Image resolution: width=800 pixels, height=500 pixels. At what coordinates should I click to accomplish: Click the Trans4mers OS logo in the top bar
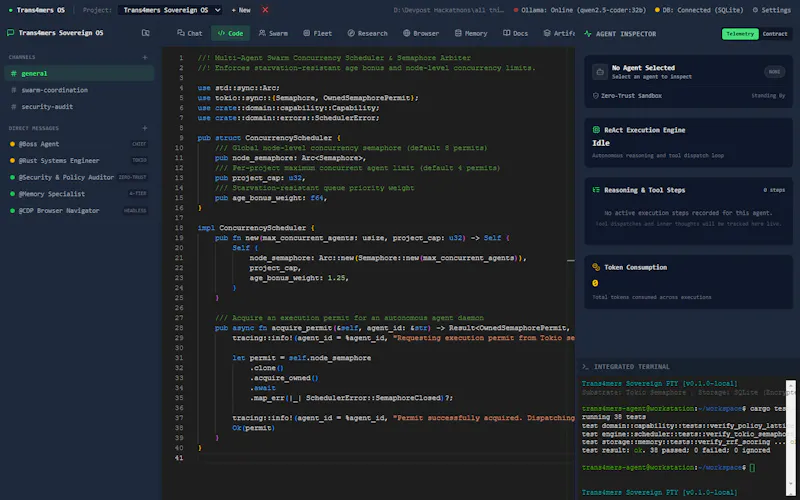coord(36,10)
